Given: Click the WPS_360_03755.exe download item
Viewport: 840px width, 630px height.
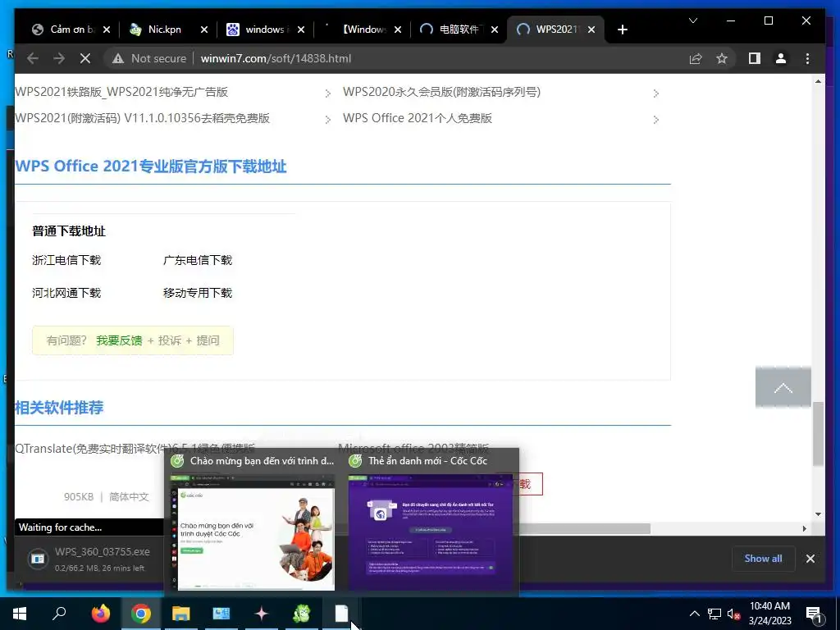Looking at the screenshot, I should (91, 559).
